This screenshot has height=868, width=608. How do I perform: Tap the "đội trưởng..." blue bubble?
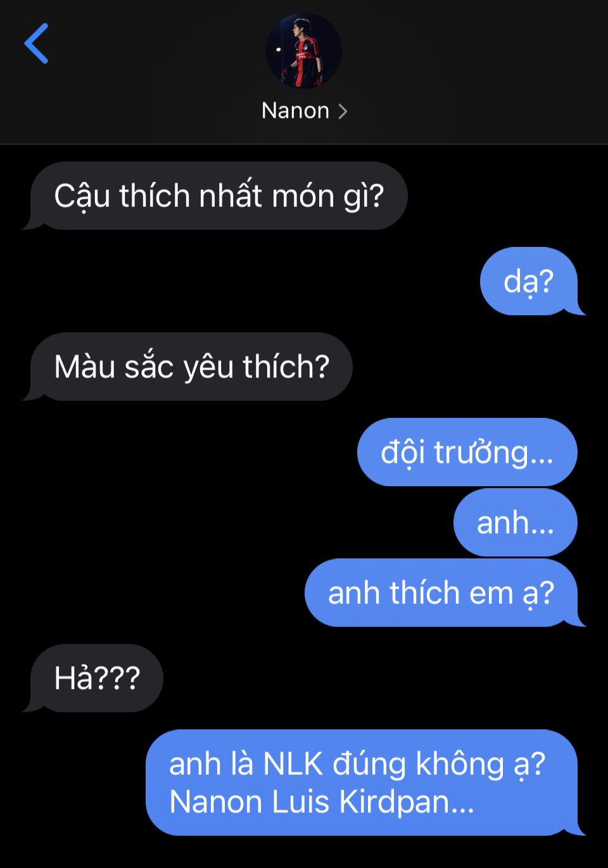pyautogui.click(x=467, y=452)
